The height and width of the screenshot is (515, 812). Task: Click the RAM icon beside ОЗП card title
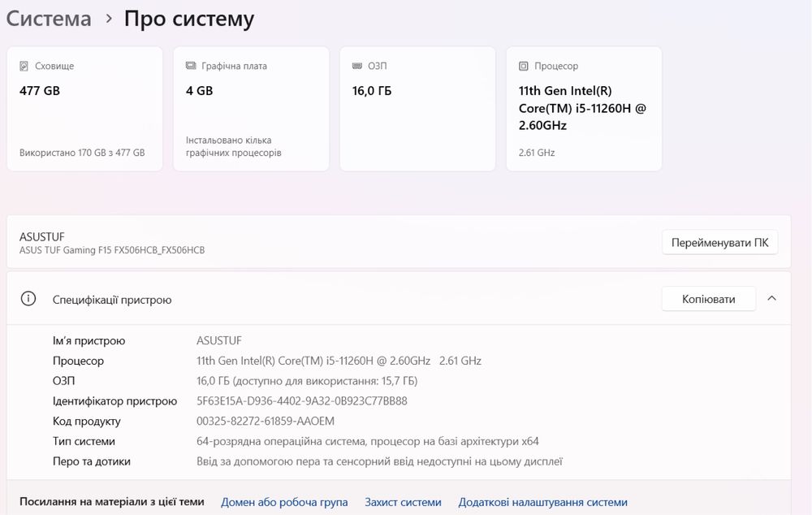tap(356, 66)
